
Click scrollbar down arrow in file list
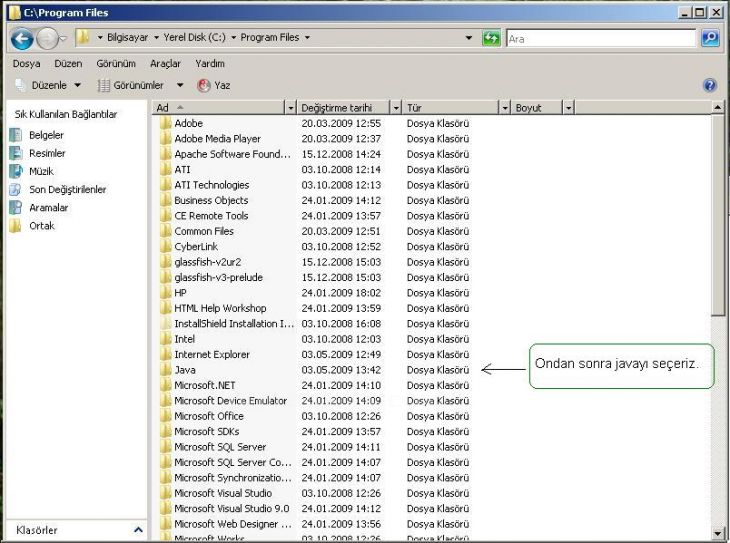(x=717, y=533)
